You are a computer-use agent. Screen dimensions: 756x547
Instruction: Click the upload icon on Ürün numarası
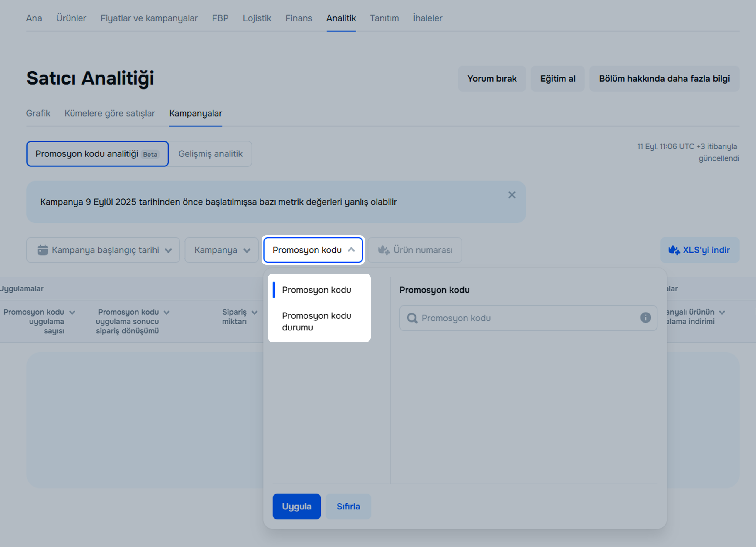click(x=384, y=250)
